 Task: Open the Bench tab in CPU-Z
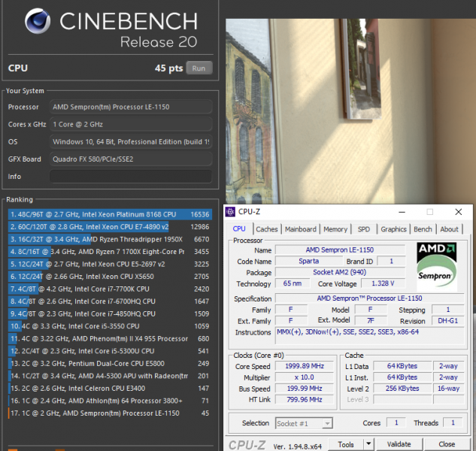click(423, 229)
